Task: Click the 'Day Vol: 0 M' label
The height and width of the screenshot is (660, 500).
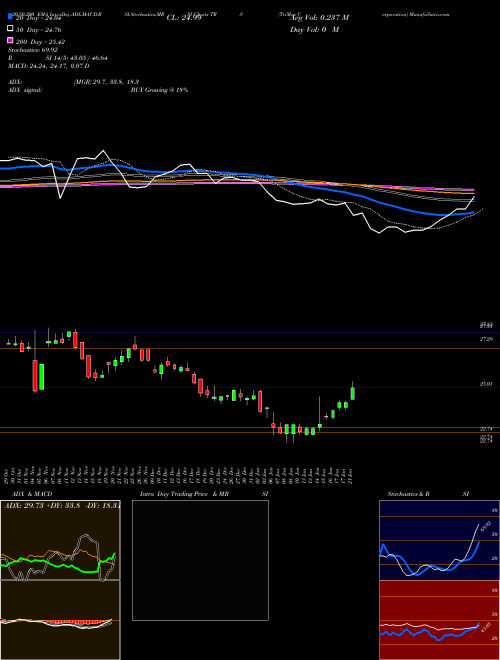Action: tap(314, 30)
